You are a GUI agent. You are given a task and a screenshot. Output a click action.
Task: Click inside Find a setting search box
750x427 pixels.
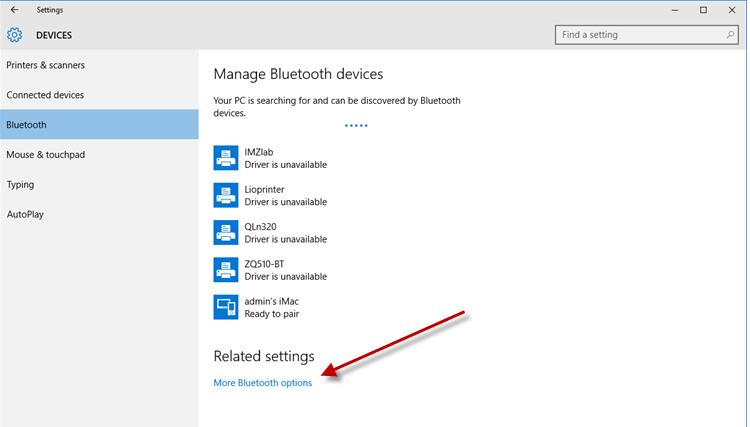[x=640, y=35]
